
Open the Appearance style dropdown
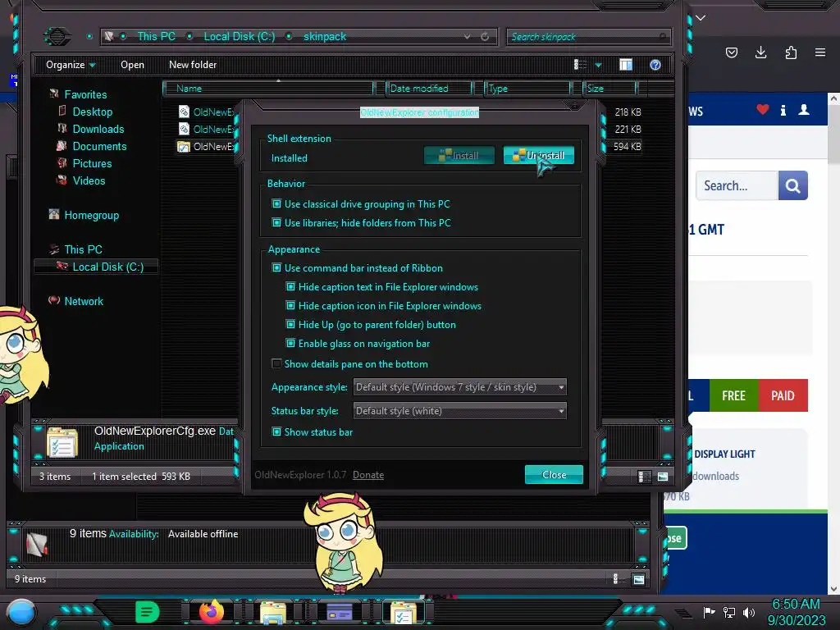point(459,387)
